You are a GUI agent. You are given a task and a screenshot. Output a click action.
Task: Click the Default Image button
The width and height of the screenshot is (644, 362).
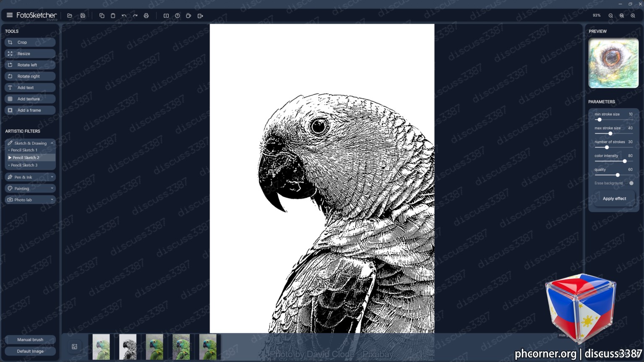click(30, 352)
